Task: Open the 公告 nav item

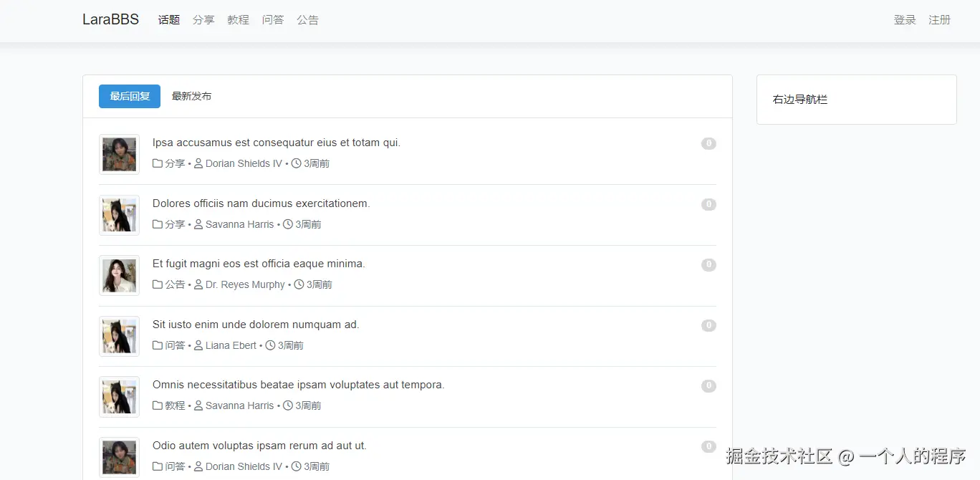Action: click(x=308, y=20)
